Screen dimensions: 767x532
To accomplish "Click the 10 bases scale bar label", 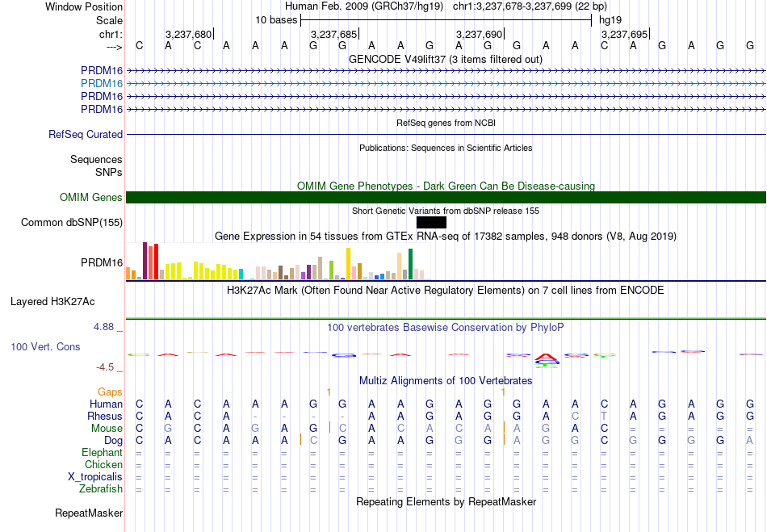I will [276, 20].
